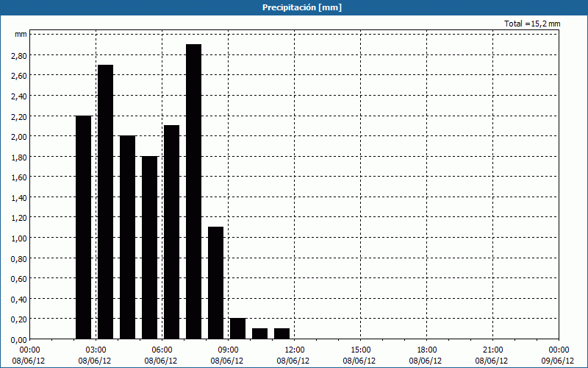Screen dimensions: 588x368
Task: Click the 08/06/12 date under 12:00
Action: (293, 361)
